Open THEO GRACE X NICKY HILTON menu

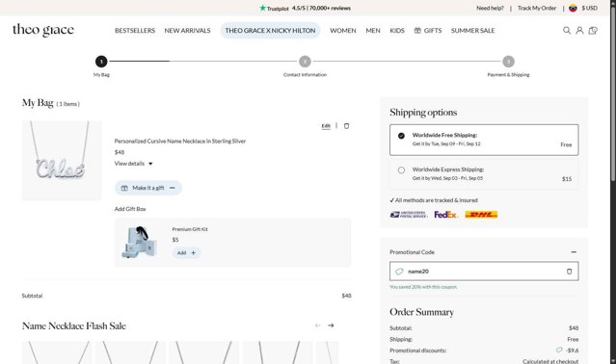(270, 30)
